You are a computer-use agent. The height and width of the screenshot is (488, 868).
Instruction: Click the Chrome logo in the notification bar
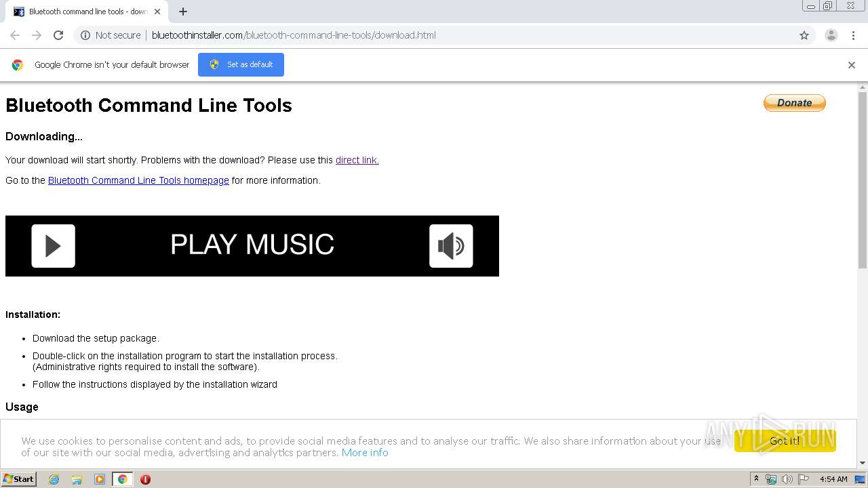(x=18, y=65)
